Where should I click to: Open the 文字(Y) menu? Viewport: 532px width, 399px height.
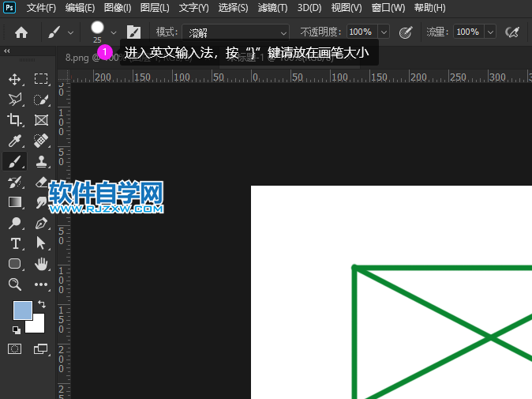(193, 7)
